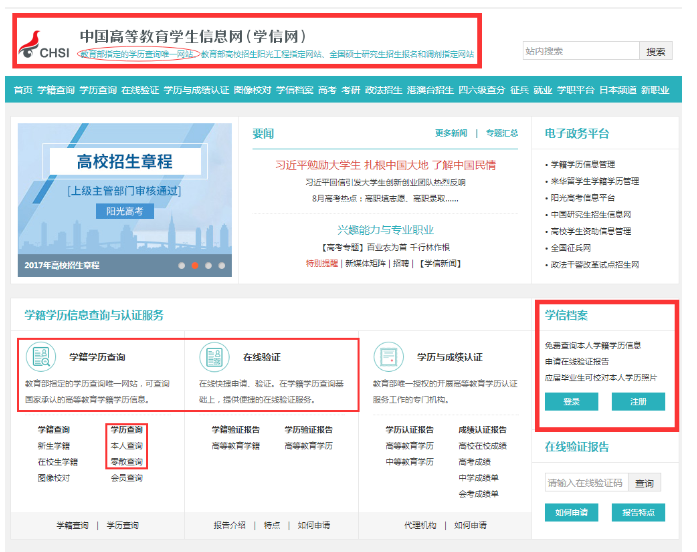The width and height of the screenshot is (697, 552).
Task: Open 学职平台 in navigation bar
Action: pyautogui.click(x=576, y=90)
